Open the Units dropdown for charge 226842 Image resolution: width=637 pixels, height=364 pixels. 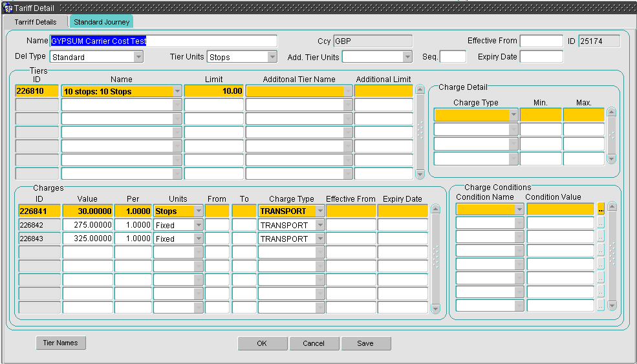pyautogui.click(x=199, y=225)
